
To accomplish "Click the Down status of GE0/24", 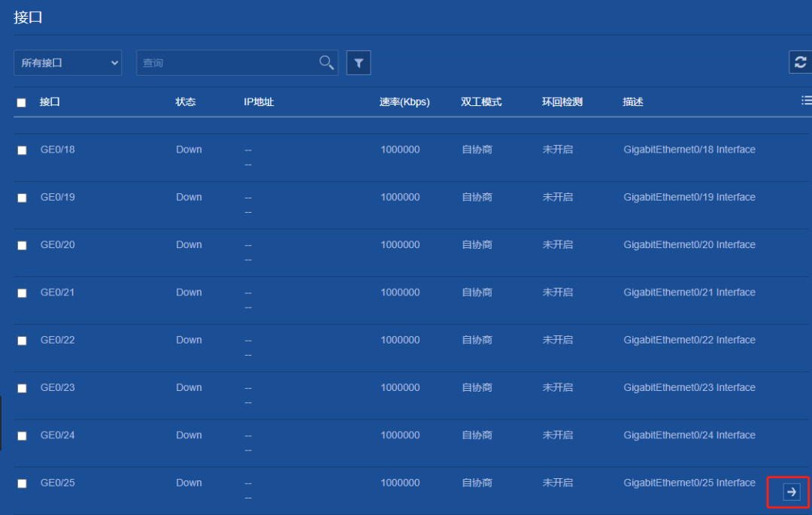I will click(189, 435).
